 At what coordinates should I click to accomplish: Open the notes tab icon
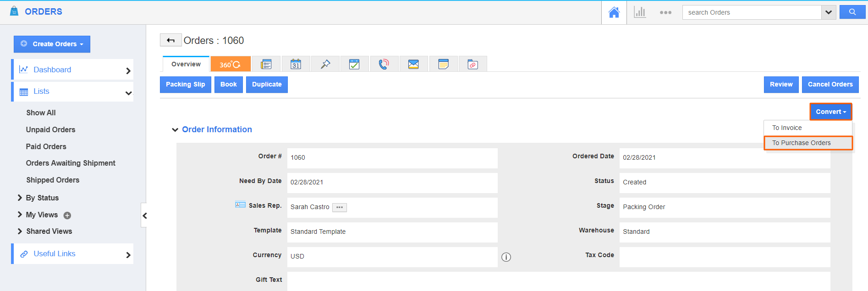[443, 64]
